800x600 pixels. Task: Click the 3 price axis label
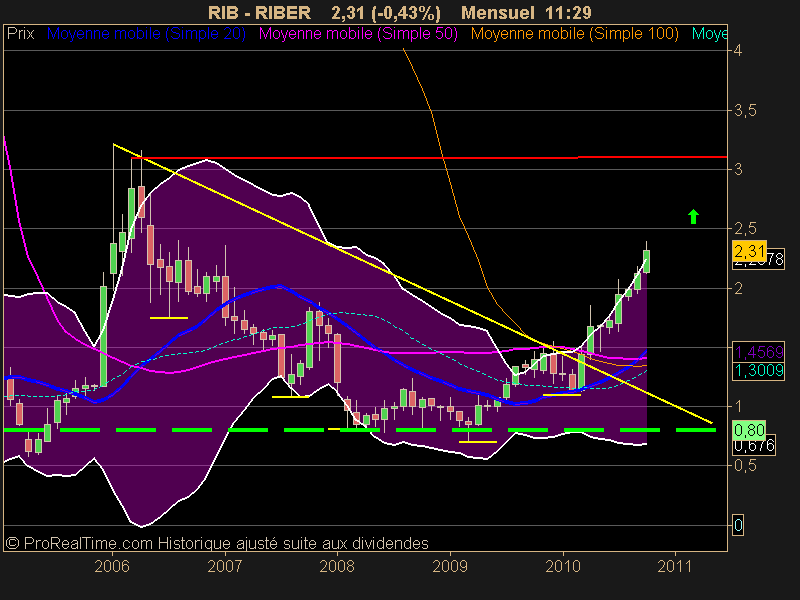[x=738, y=169]
